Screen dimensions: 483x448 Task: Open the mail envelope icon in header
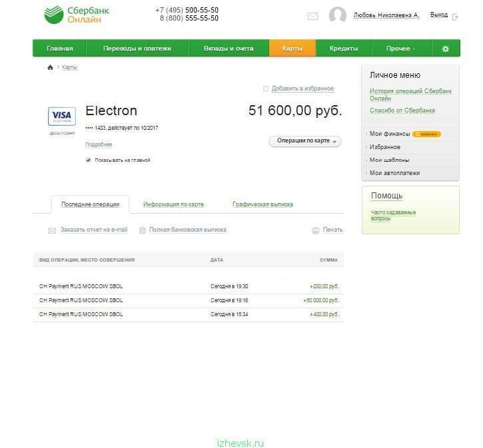pyautogui.click(x=312, y=16)
